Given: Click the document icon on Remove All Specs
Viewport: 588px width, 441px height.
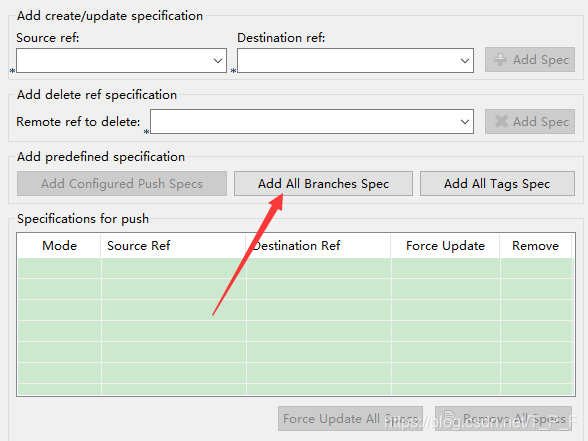Looking at the screenshot, I should [449, 417].
